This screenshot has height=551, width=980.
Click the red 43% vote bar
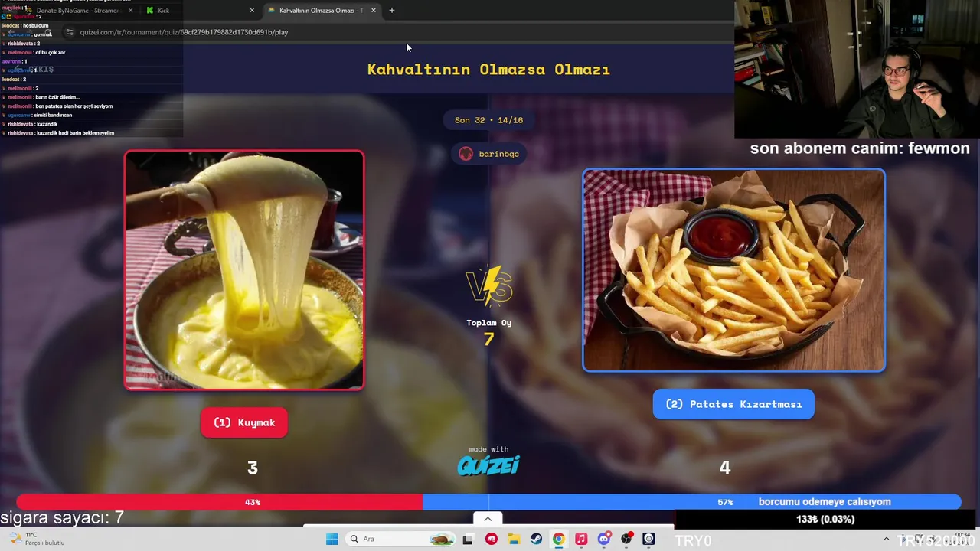point(220,502)
